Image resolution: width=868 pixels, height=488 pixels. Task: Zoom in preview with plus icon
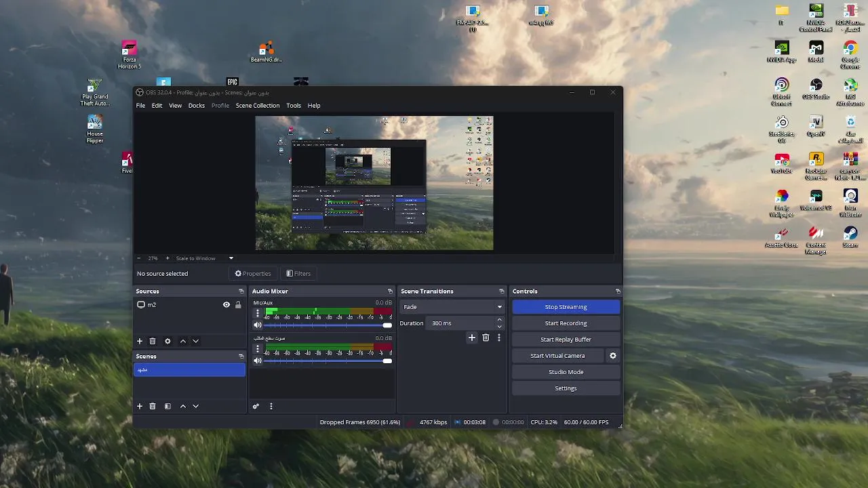point(167,258)
